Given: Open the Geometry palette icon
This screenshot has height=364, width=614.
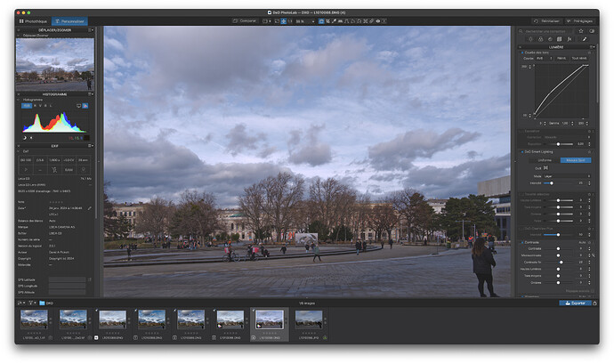Looking at the screenshot, I should point(559,39).
